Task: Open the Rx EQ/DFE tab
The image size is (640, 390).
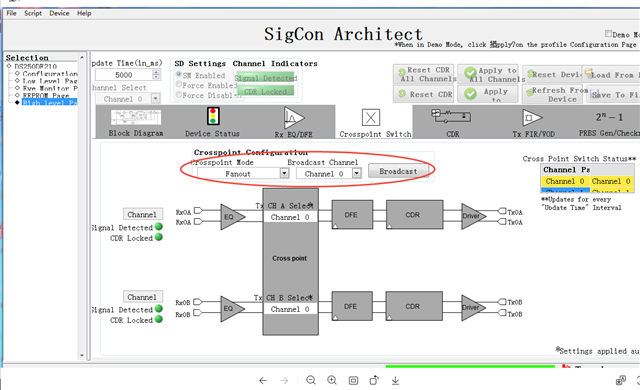Action: pos(293,122)
